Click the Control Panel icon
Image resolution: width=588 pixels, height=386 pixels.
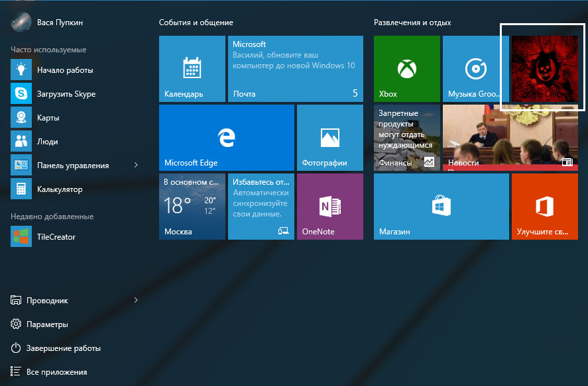[21, 165]
